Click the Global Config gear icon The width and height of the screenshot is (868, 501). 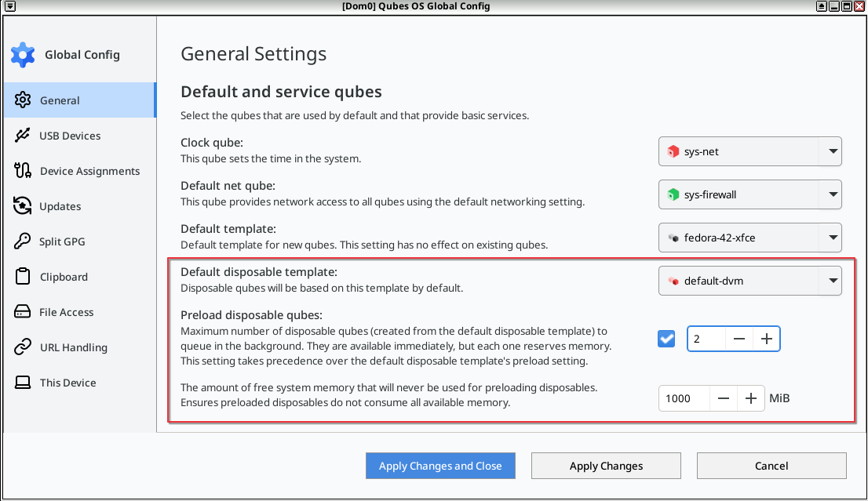coord(22,54)
